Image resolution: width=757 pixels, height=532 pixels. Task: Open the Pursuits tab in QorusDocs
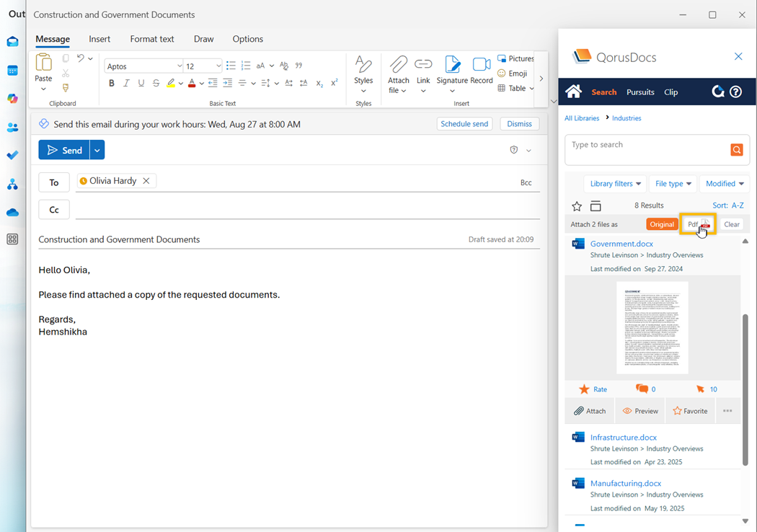640,92
